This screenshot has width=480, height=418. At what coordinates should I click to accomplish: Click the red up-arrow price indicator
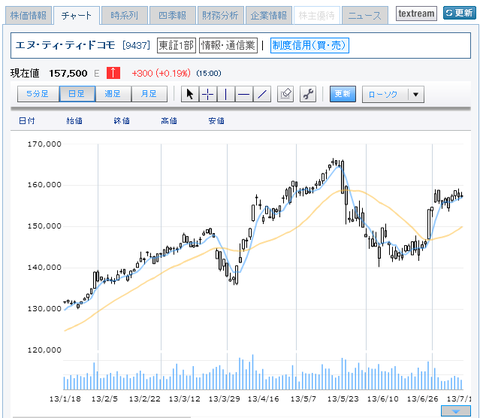(x=113, y=73)
